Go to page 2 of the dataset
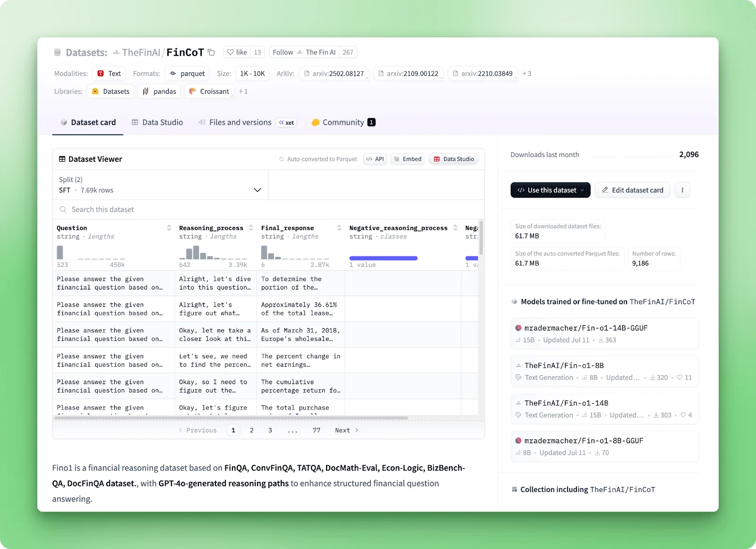Image resolution: width=756 pixels, height=549 pixels. pyautogui.click(x=252, y=430)
